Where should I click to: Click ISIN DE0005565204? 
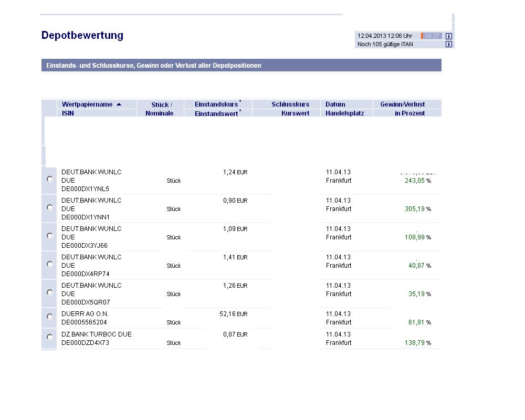(84, 322)
